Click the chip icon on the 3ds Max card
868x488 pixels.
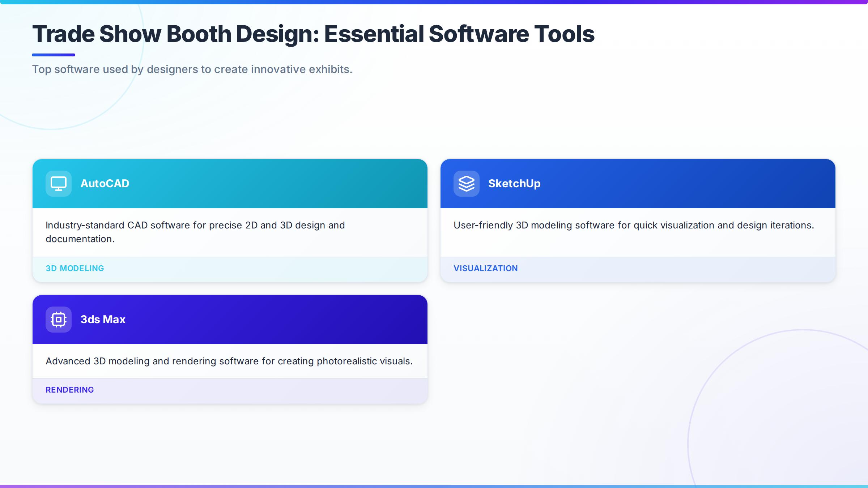[x=59, y=320]
